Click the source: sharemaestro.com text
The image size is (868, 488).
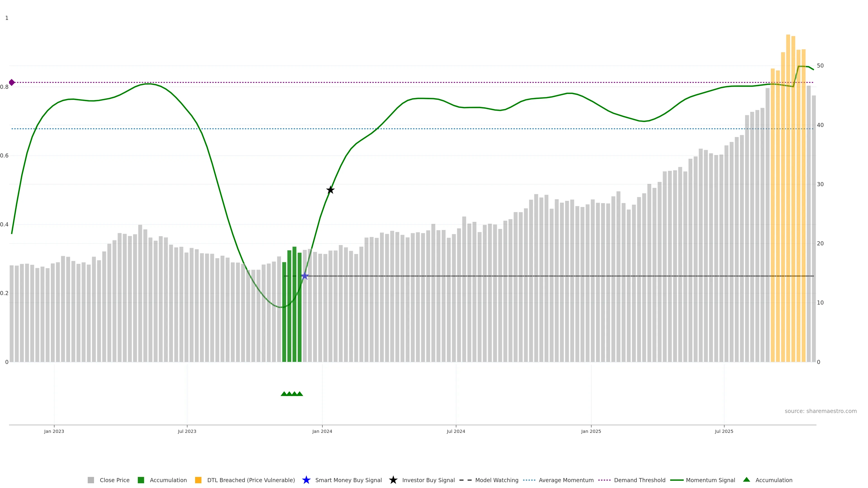tap(821, 411)
